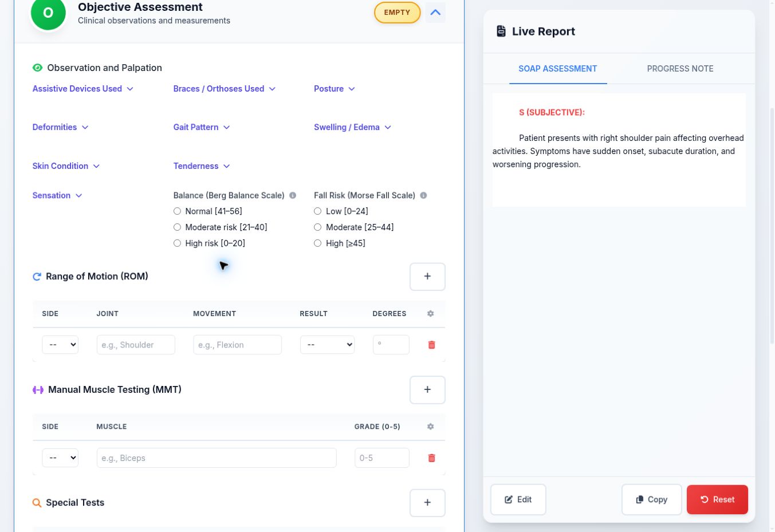
Task: Open the ROM Result dropdown
Action: [327, 345]
